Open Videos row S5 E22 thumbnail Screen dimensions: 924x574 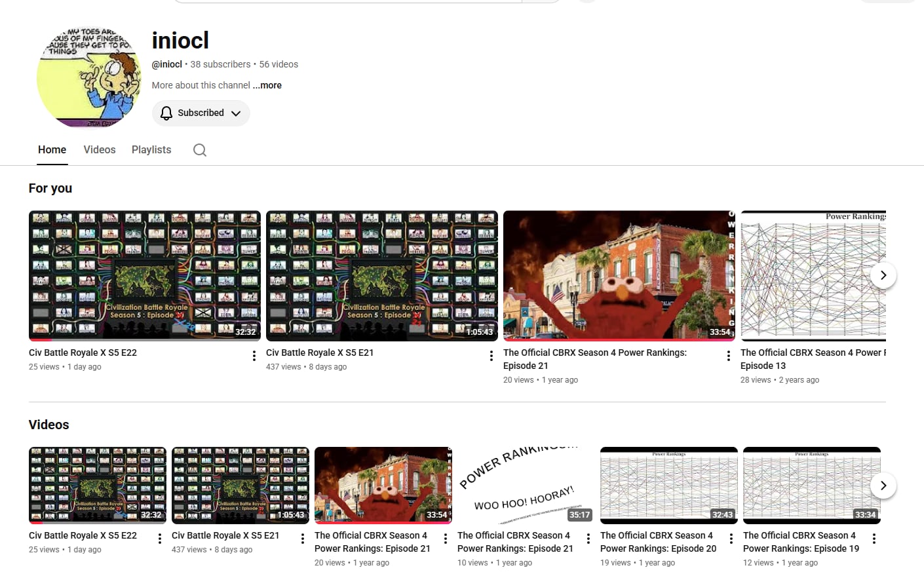coord(98,486)
